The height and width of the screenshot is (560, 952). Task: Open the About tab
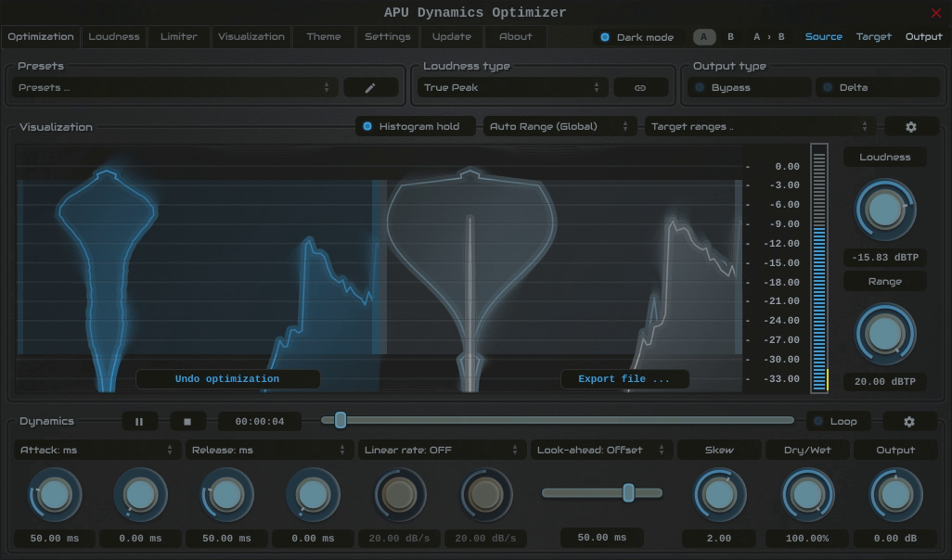click(516, 37)
